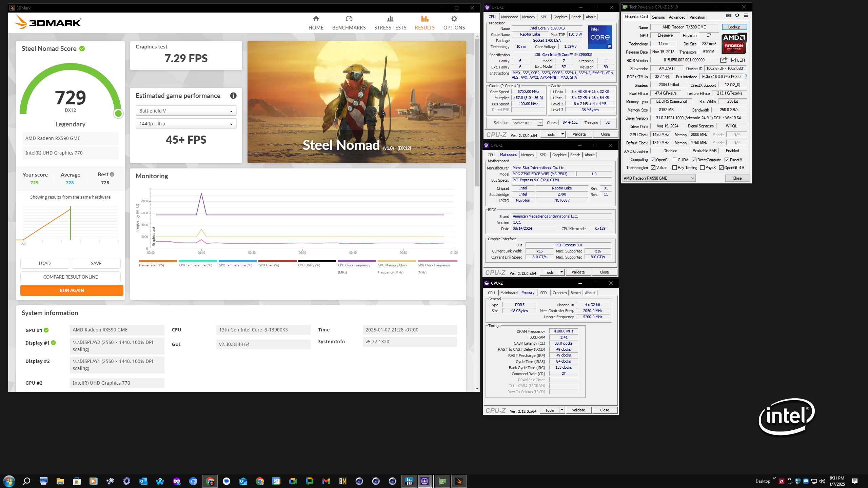
Task: Click Lookup button in GPU-Z
Action: click(734, 27)
